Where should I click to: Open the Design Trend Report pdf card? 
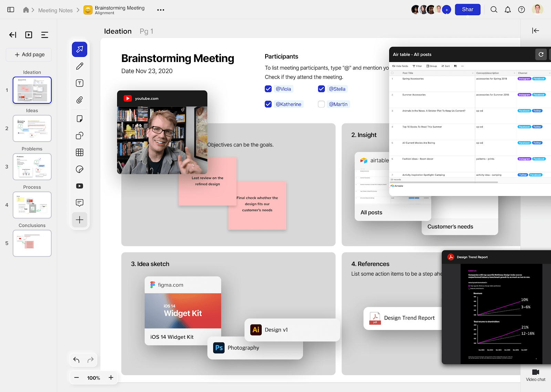[x=403, y=318]
